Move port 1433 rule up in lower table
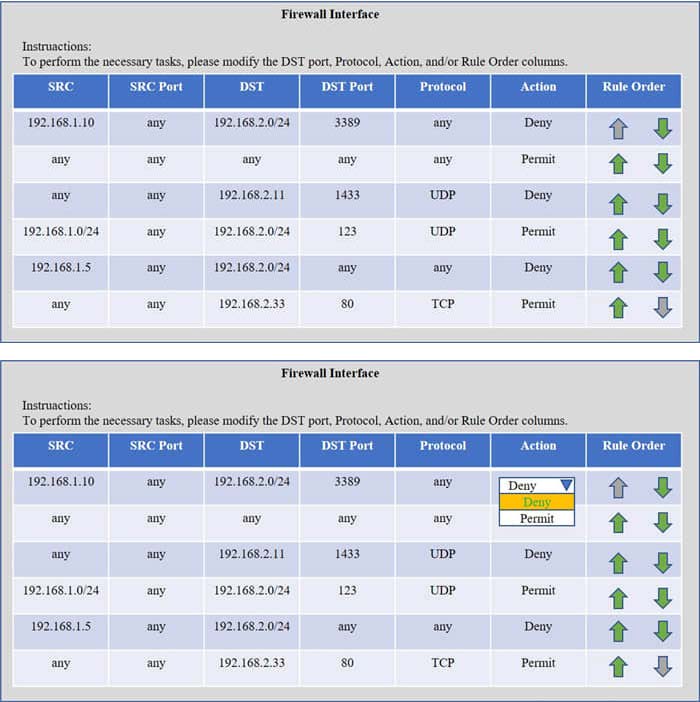The width and height of the screenshot is (700, 702). [618, 563]
